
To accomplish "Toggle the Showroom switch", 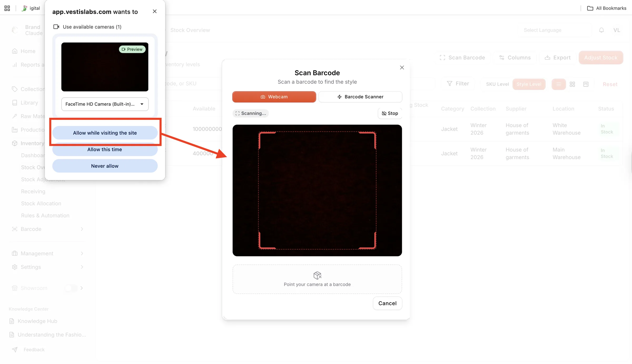I will [71, 288].
